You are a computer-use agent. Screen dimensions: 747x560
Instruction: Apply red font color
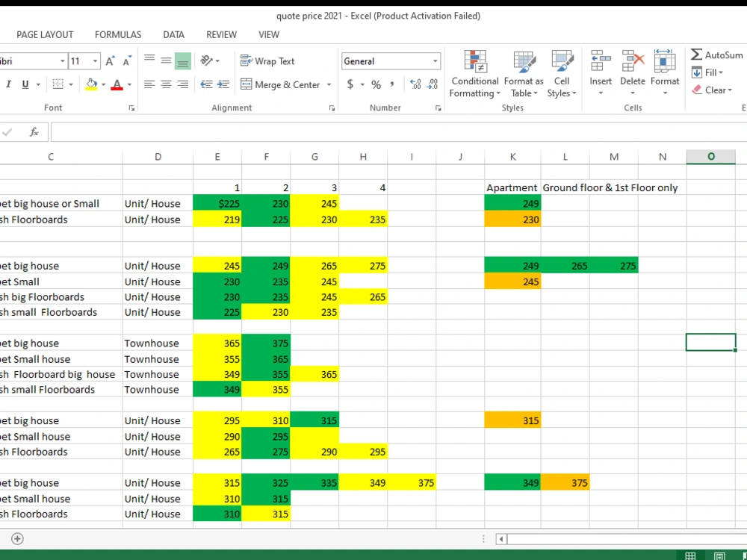(117, 84)
